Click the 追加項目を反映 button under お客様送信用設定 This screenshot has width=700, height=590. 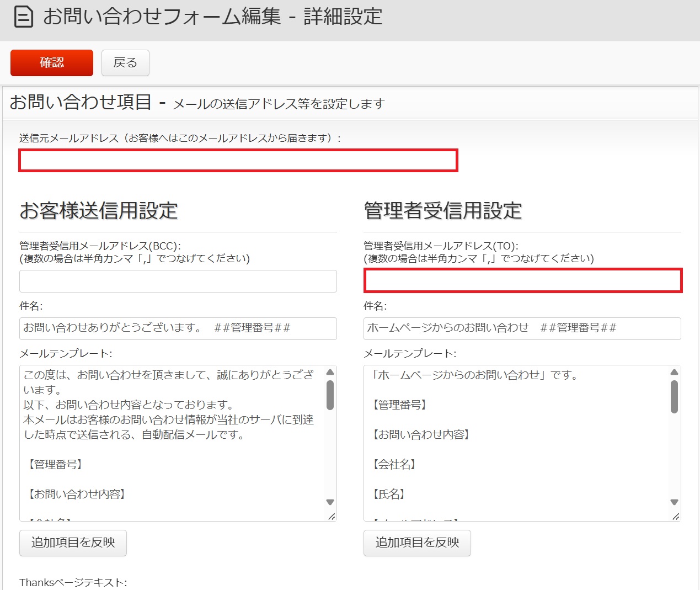(73, 543)
